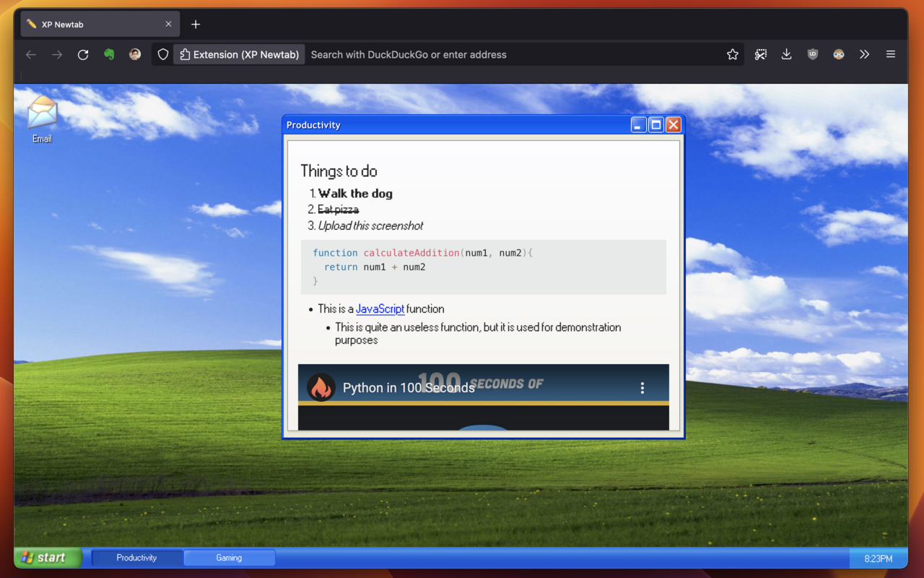
Task: Open a new browser tab
Action: 196,24
